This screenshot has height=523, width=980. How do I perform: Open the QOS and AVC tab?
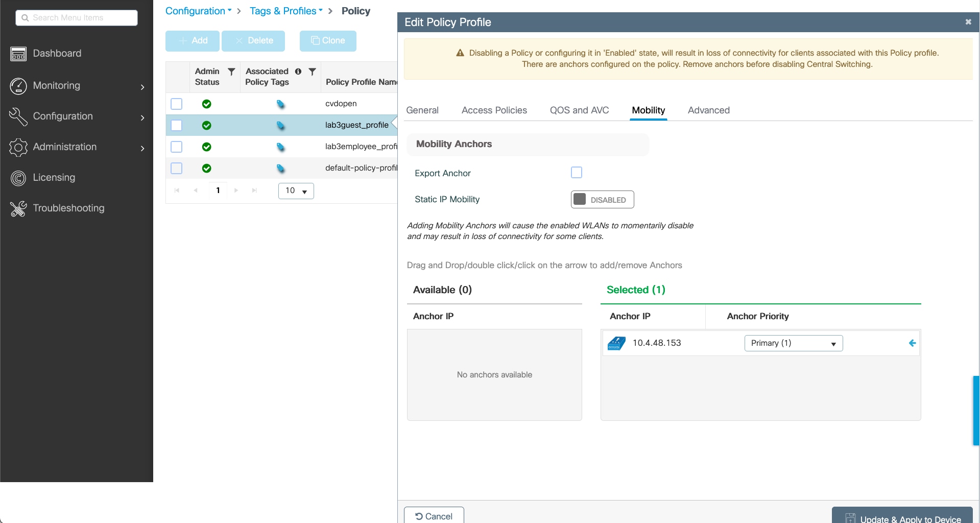tap(579, 110)
